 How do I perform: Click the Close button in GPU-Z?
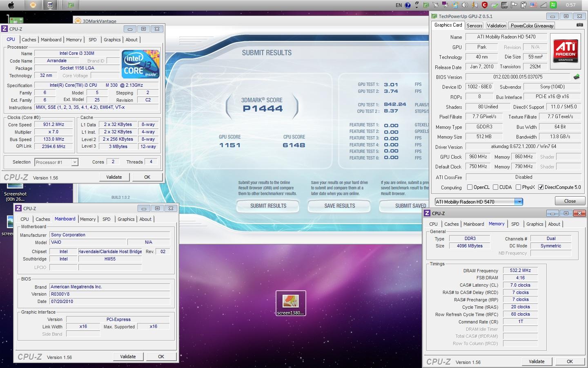pos(570,201)
